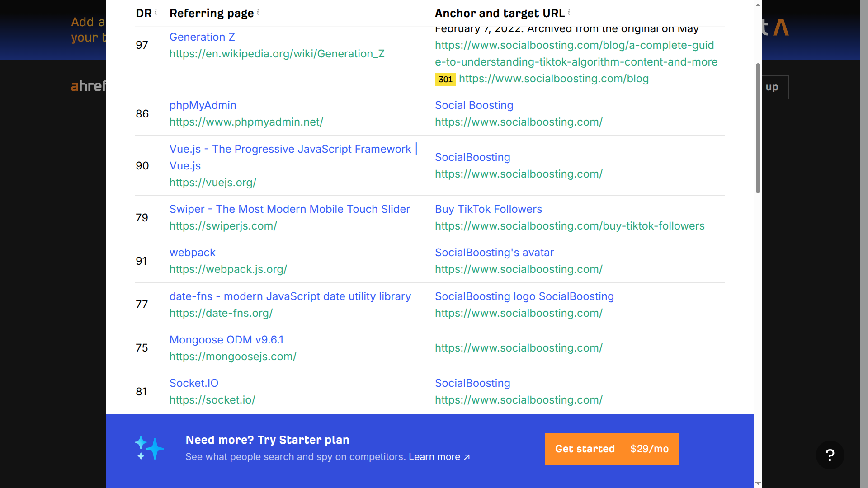Open the Learn more link

(439, 457)
